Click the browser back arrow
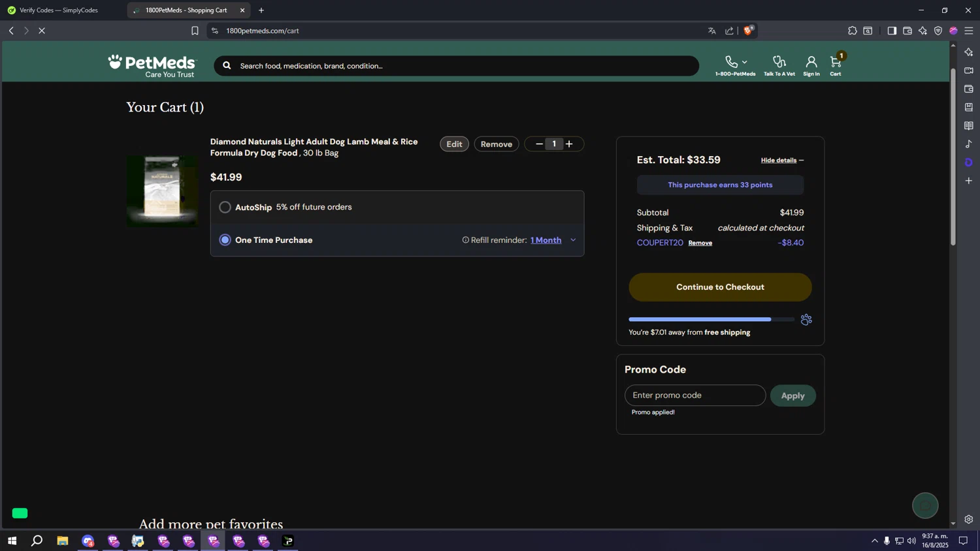The height and width of the screenshot is (551, 980). tap(11, 31)
